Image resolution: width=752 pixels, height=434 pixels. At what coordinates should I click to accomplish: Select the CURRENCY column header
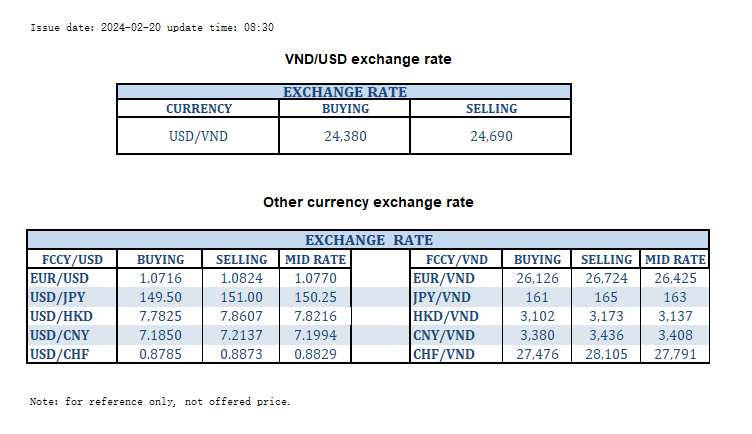tap(198, 109)
